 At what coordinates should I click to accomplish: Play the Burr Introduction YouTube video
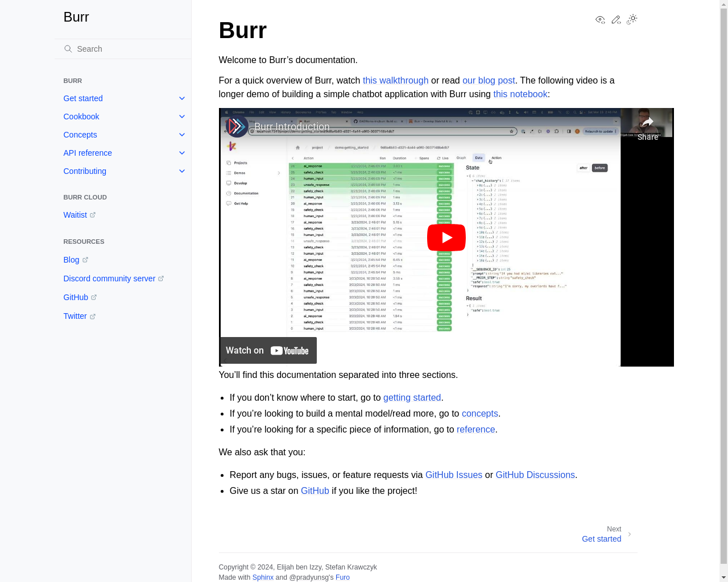(x=446, y=238)
